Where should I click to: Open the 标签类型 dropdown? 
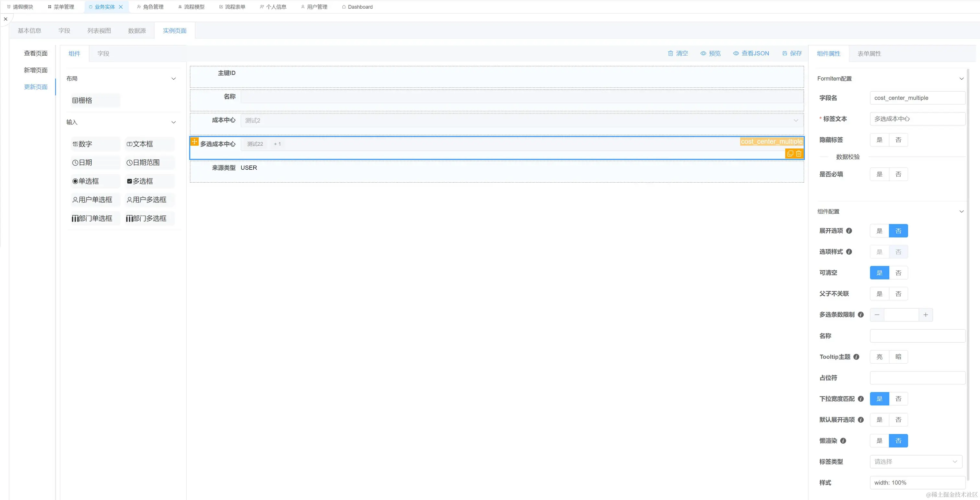pos(916,461)
